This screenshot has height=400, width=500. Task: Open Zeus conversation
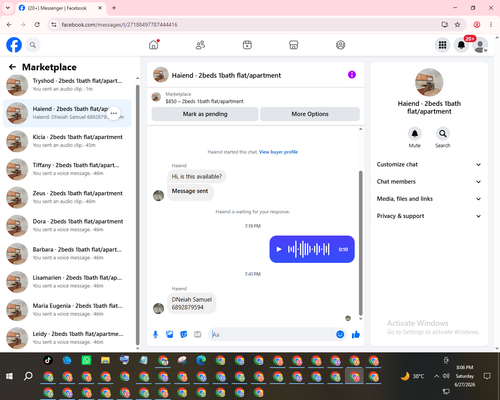(67, 198)
